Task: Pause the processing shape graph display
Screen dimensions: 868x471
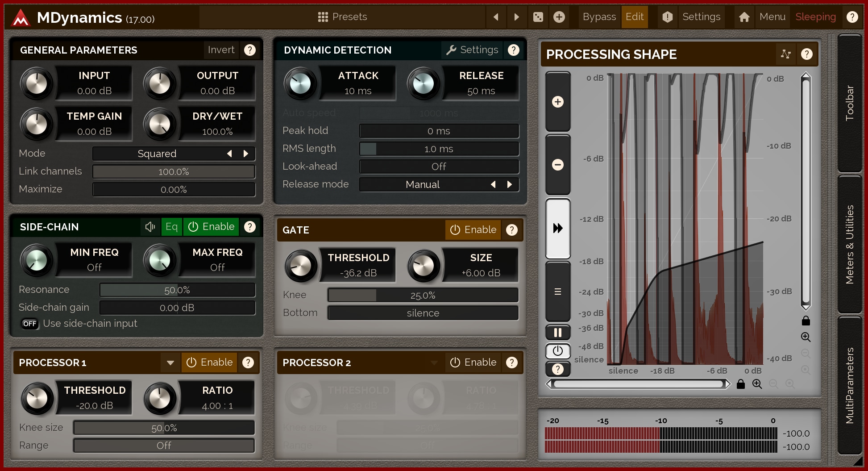Action: point(557,333)
